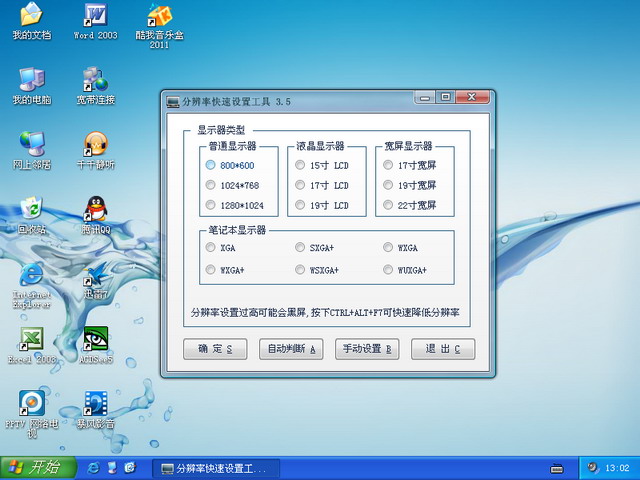Click the show desktop quick launch icon

click(112, 468)
